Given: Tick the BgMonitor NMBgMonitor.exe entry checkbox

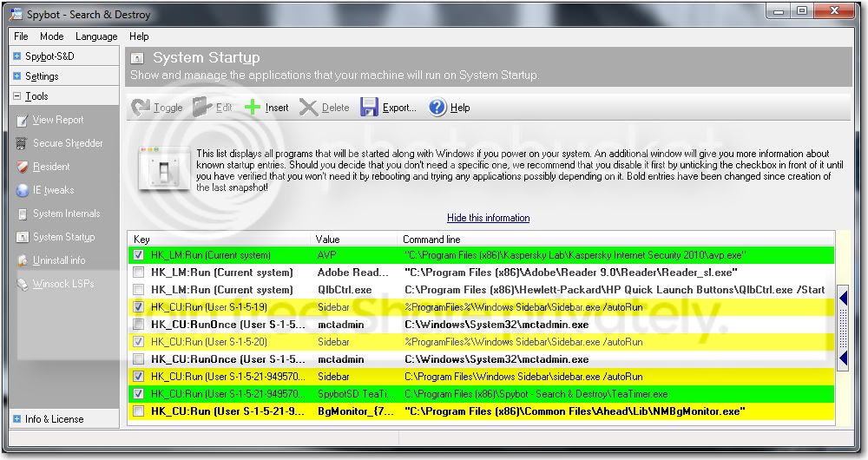Looking at the screenshot, I should coord(138,411).
